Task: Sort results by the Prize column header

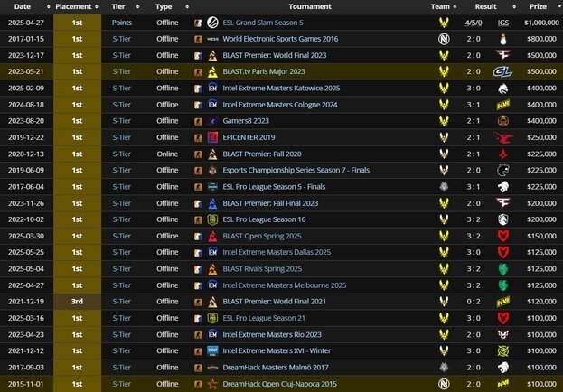Action: click(538, 5)
